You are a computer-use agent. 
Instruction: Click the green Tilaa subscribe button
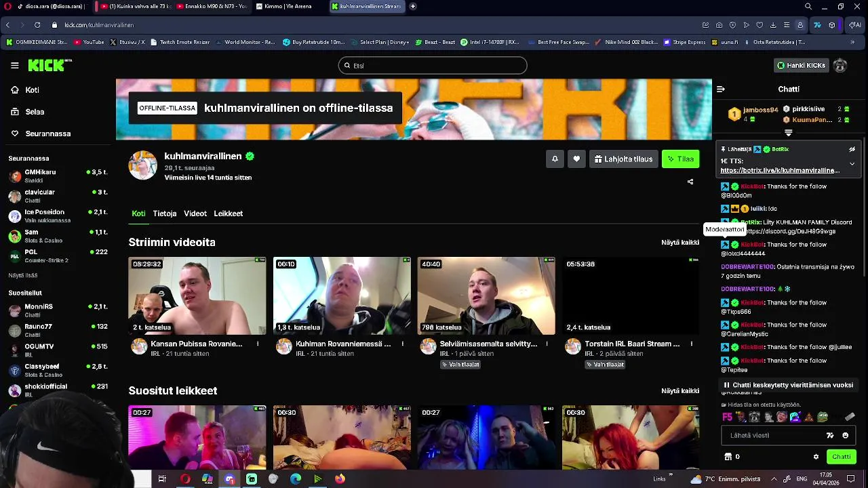point(680,159)
